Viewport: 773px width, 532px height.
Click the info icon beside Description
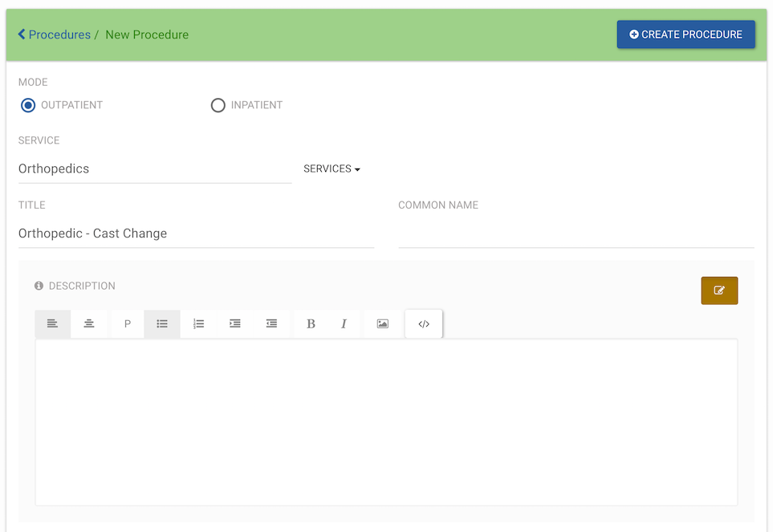[39, 286]
